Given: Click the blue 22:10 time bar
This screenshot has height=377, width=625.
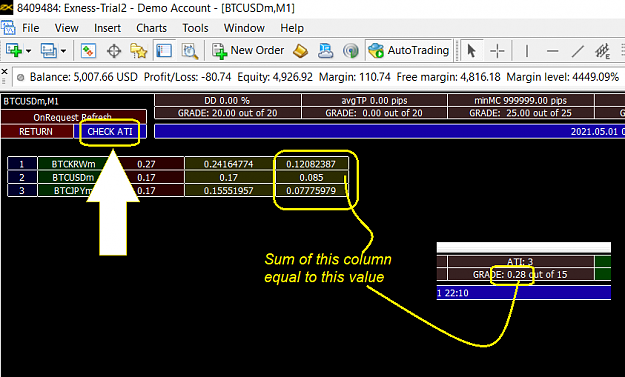Looking at the screenshot, I should tap(524, 293).
